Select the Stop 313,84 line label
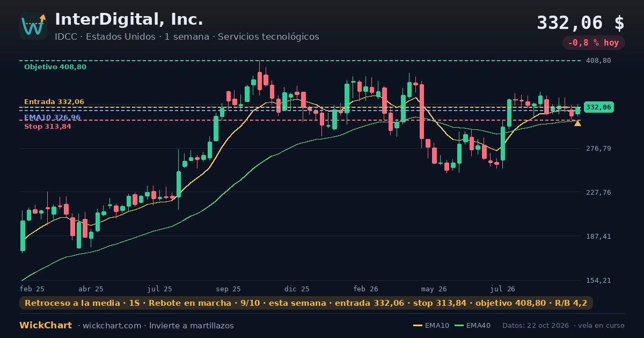The width and height of the screenshot is (644, 338). click(48, 127)
